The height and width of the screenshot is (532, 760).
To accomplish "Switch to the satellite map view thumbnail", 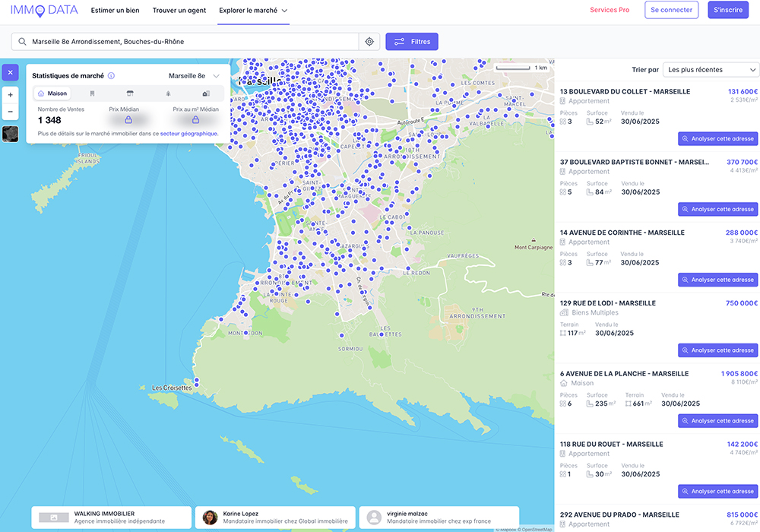I will coord(11,134).
